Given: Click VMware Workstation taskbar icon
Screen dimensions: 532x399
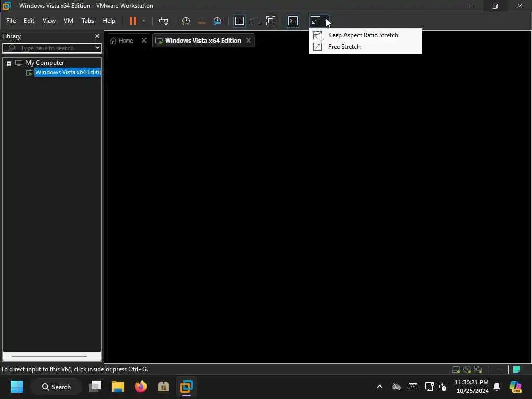Looking at the screenshot, I should 187,387.
